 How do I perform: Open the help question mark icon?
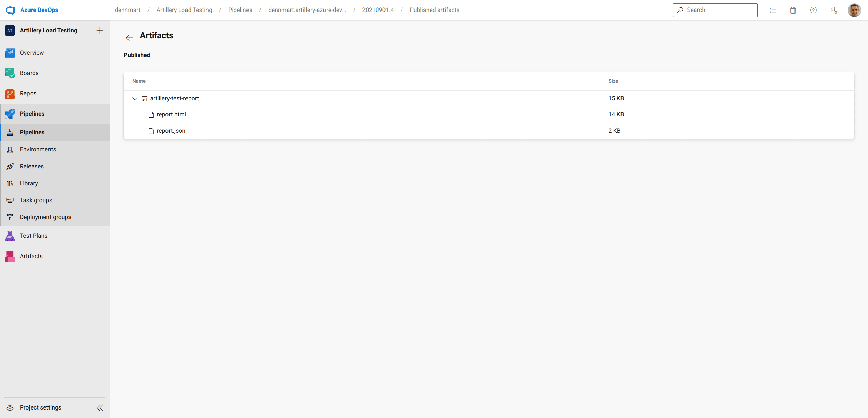[813, 10]
